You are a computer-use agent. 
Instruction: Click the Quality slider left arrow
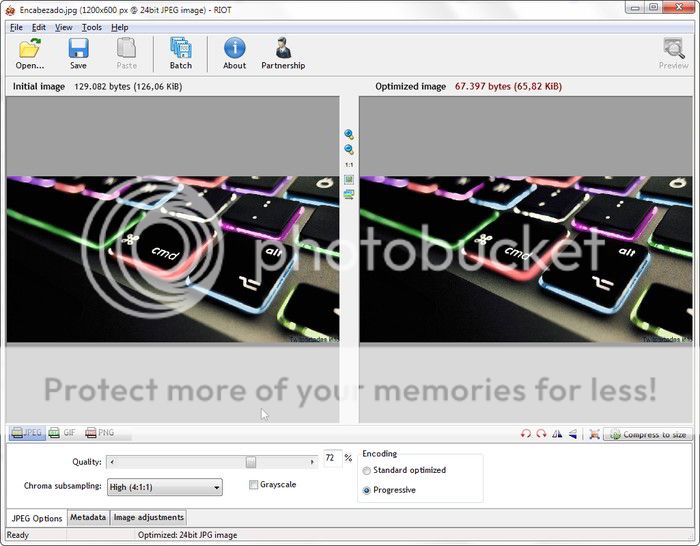pos(112,462)
